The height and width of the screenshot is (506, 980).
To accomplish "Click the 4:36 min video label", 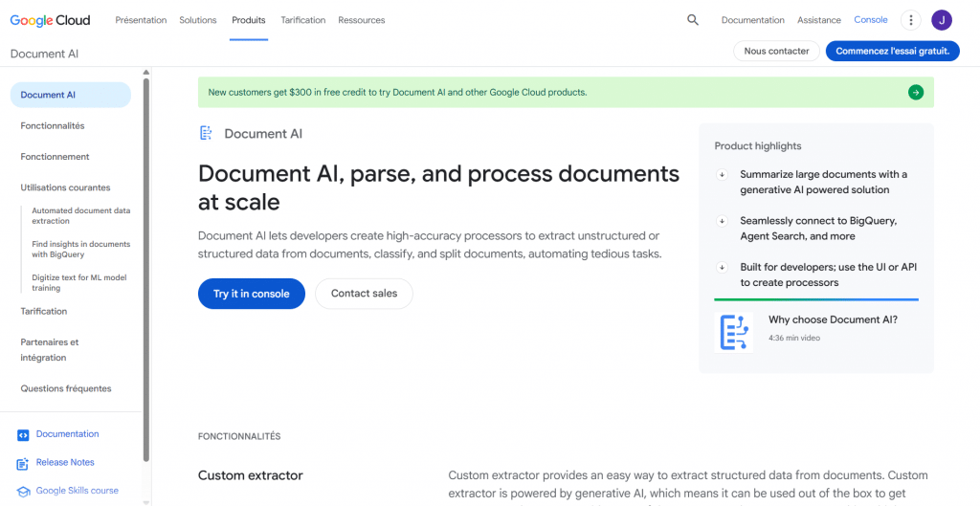I will (794, 338).
